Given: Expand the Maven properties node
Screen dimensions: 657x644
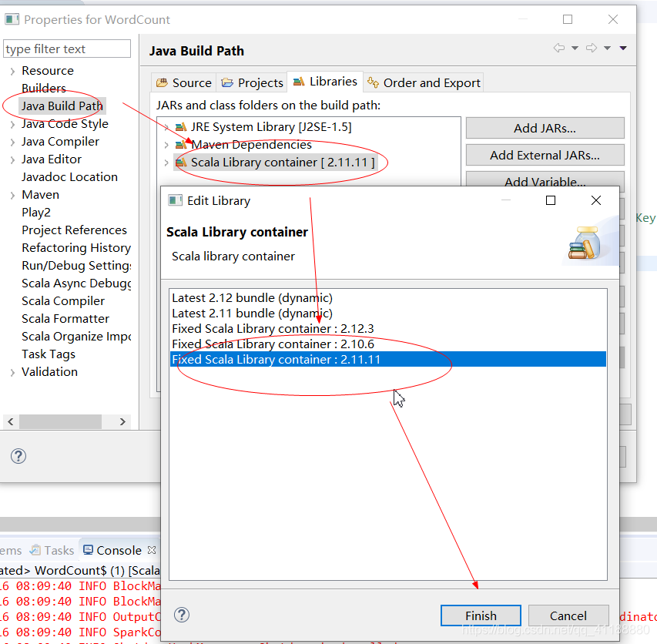Looking at the screenshot, I should tap(12, 195).
